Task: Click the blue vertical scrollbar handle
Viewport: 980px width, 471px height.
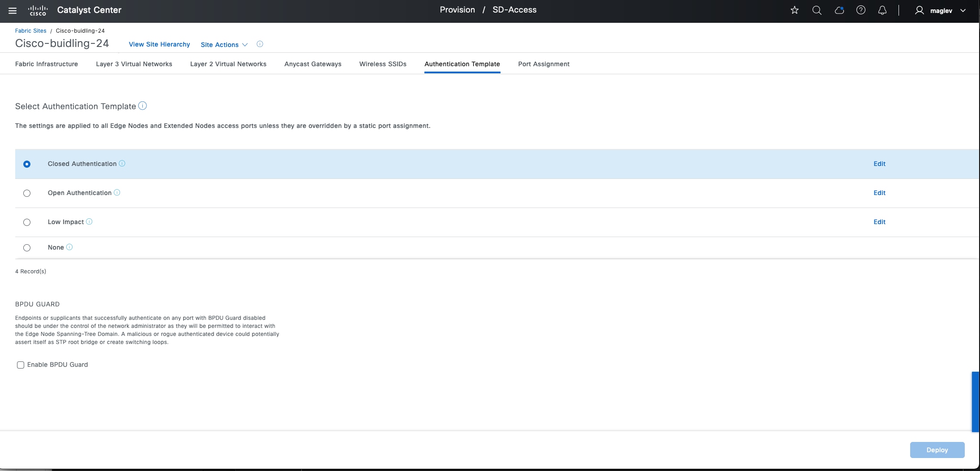Action: tap(975, 402)
